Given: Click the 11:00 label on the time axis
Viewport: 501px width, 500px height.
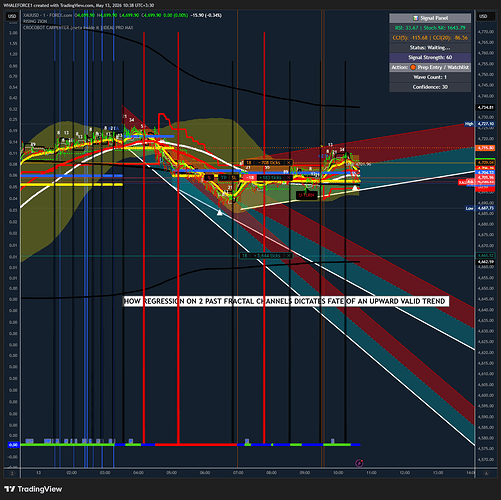Looking at the screenshot, I should [x=371, y=473].
